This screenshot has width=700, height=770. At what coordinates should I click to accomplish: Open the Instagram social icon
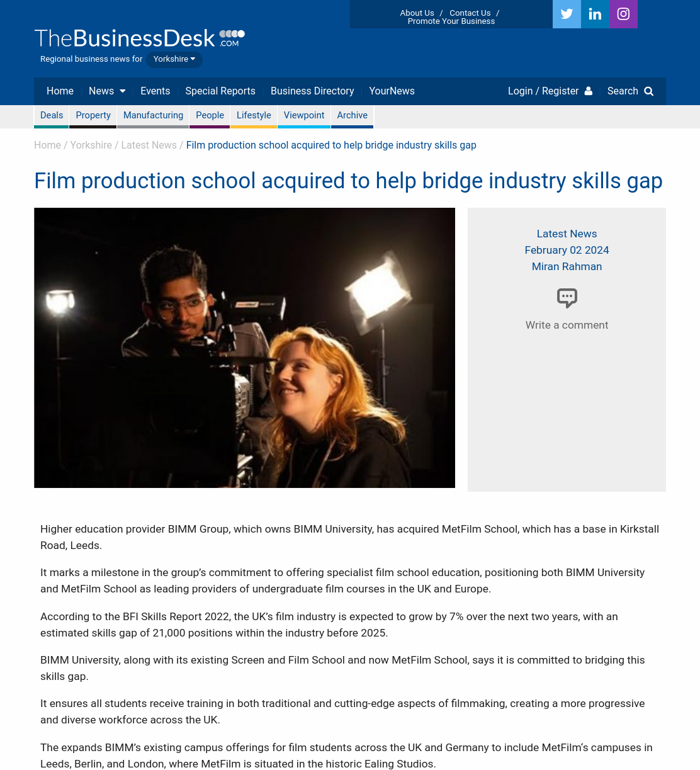tap(623, 14)
